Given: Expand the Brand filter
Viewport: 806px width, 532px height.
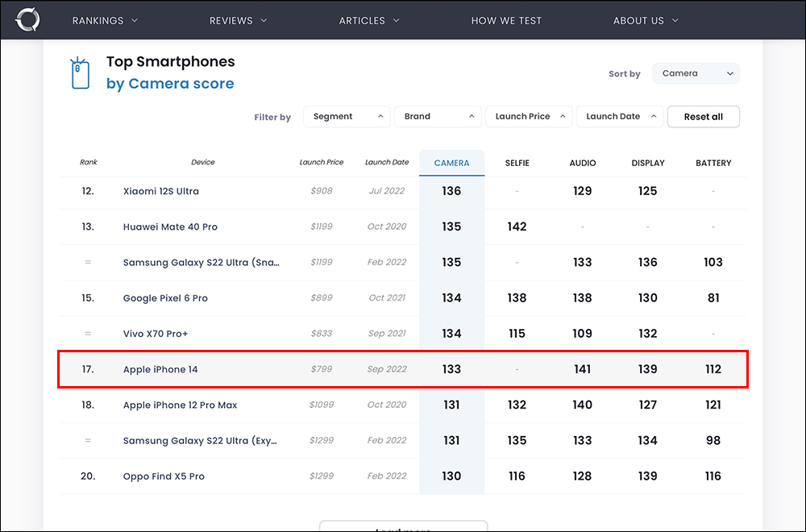Looking at the screenshot, I should coord(438,117).
